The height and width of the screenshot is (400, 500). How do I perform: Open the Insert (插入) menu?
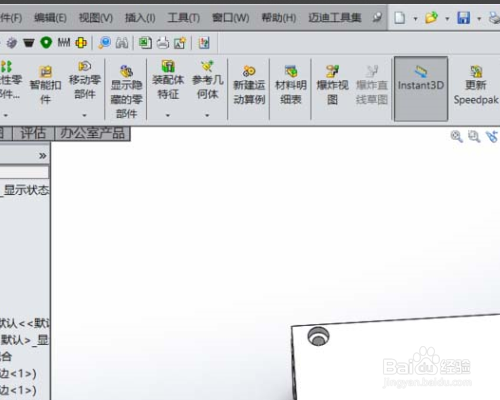140,18
